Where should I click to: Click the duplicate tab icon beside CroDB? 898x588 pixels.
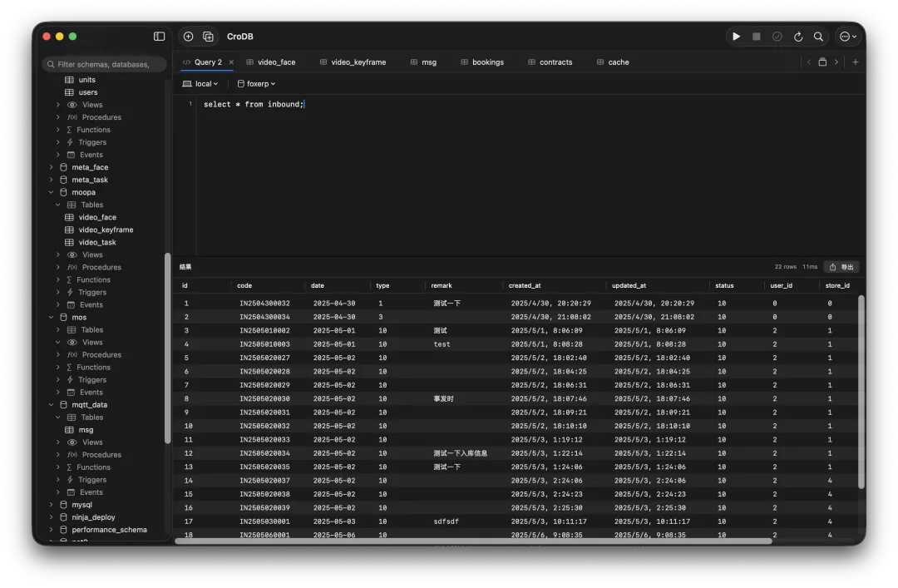point(209,36)
